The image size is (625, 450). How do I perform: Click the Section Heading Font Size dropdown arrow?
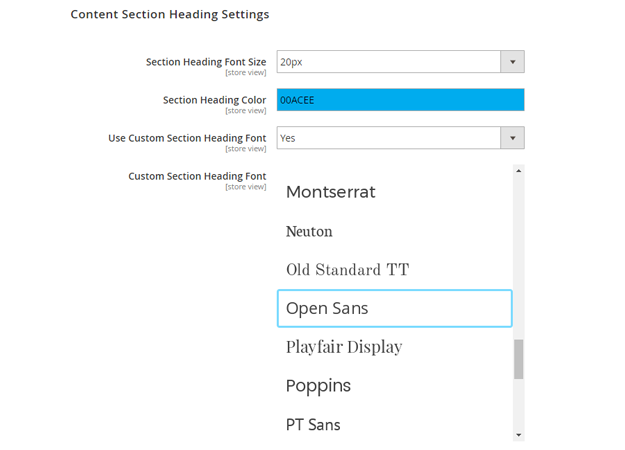tap(512, 62)
